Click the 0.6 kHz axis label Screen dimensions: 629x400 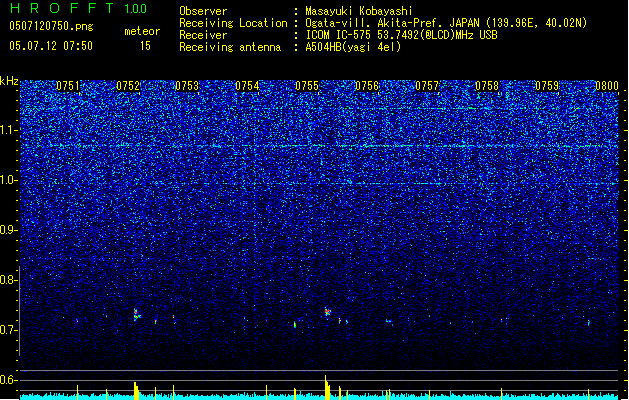(x=8, y=380)
